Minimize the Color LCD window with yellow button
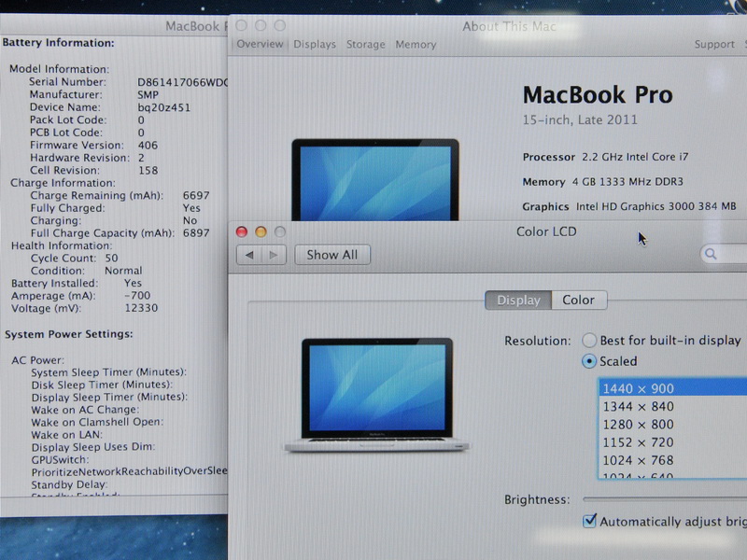Viewport: 747px width, 560px height. (261, 231)
